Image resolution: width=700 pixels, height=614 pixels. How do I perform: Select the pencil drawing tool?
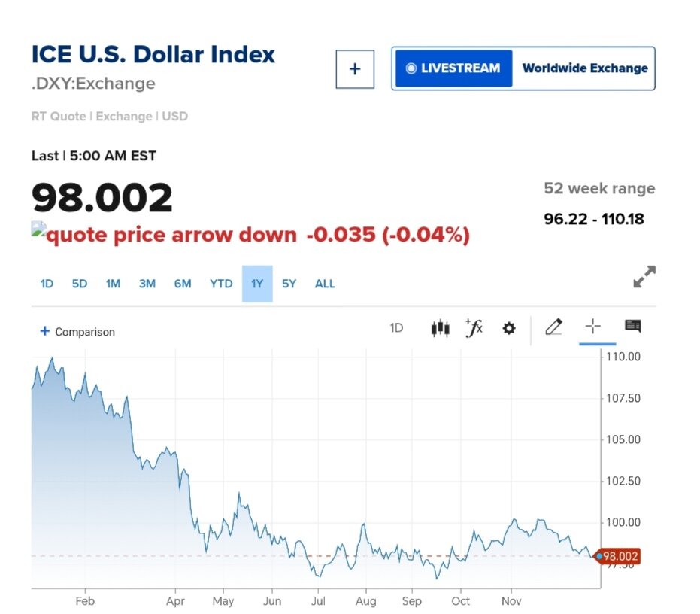coord(553,327)
